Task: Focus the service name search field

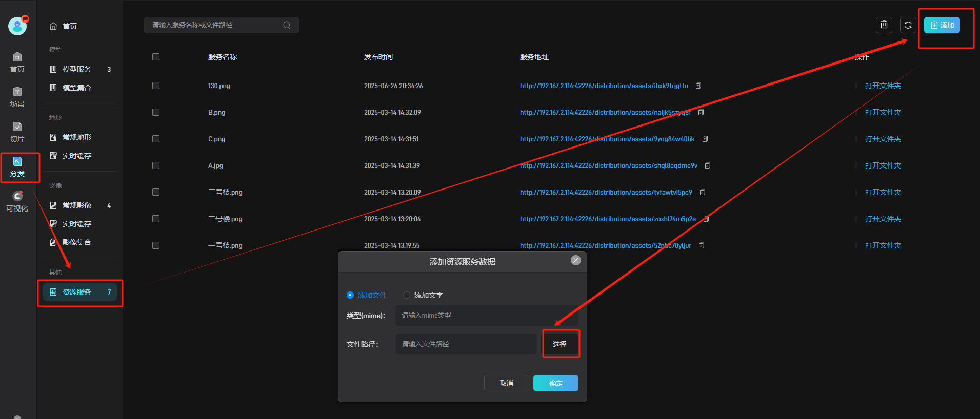Action: click(x=222, y=25)
